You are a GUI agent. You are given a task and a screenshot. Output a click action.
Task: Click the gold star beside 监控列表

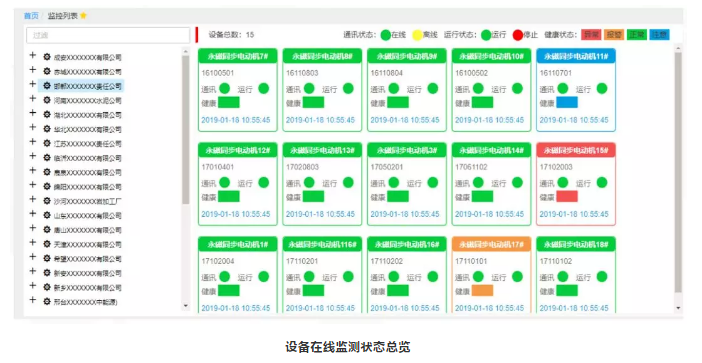tap(83, 16)
